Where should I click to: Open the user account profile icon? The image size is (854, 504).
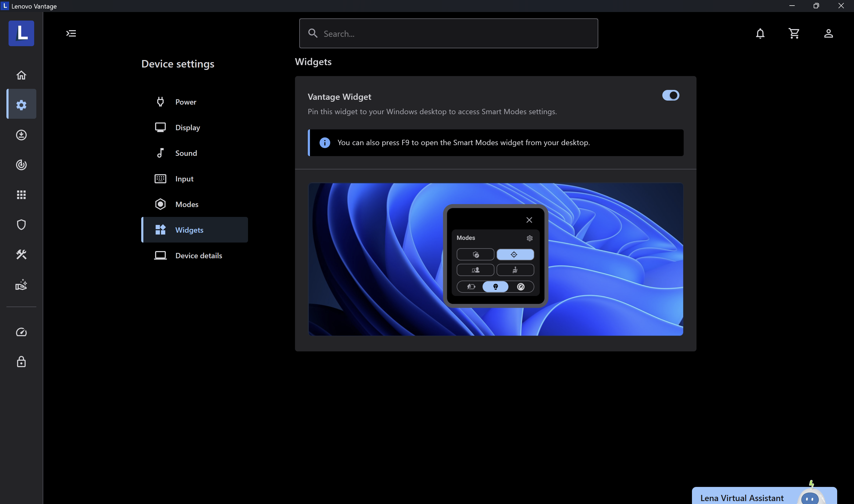click(828, 33)
